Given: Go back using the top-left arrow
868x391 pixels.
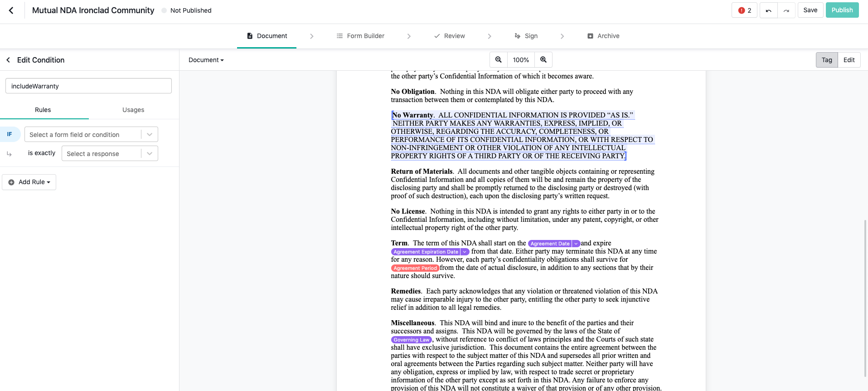Looking at the screenshot, I should click(x=11, y=10).
